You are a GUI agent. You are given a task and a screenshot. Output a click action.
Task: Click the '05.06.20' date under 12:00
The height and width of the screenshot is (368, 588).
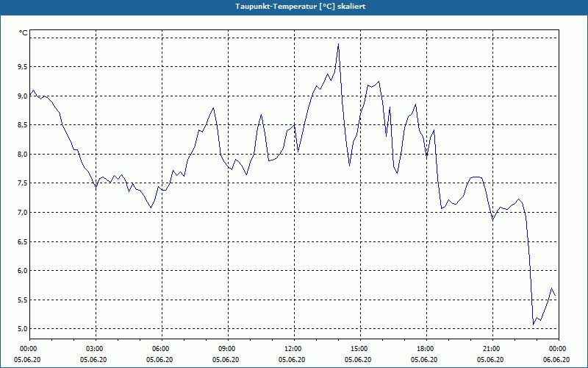tap(292, 360)
